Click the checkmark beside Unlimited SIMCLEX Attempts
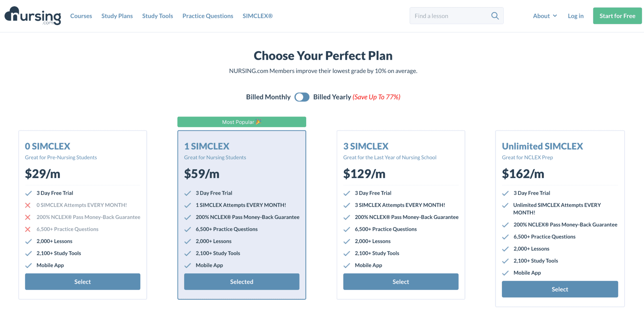The image size is (644, 313). click(x=505, y=205)
